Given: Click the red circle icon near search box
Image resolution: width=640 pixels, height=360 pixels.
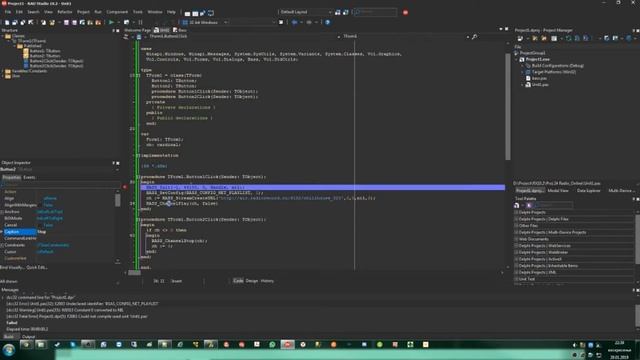Looking at the screenshot, I should (405, 12).
